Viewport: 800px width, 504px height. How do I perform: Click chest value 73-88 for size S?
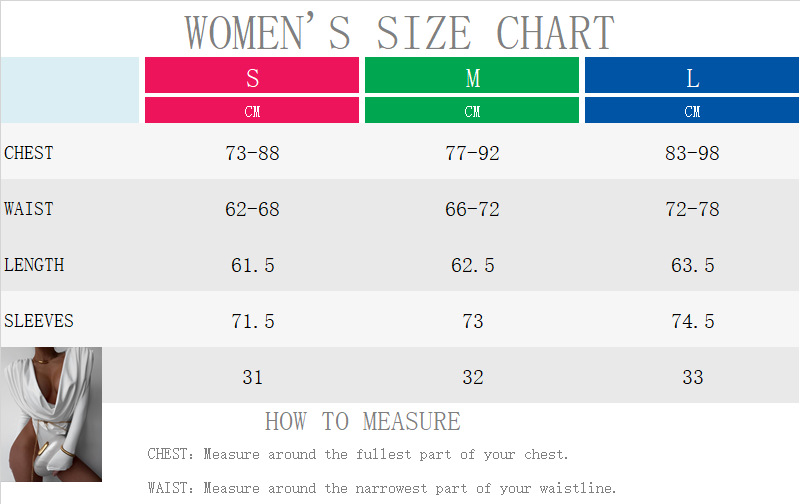click(x=252, y=154)
